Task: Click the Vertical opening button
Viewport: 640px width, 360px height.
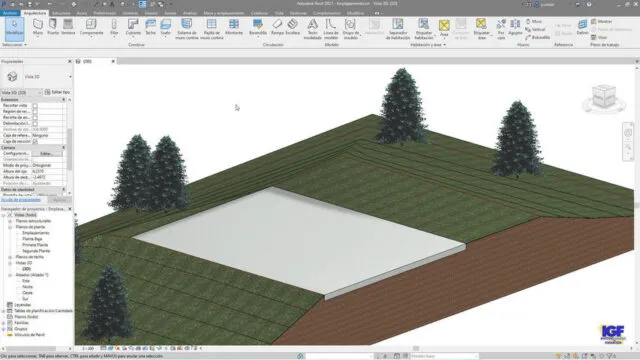Action: click(536, 29)
